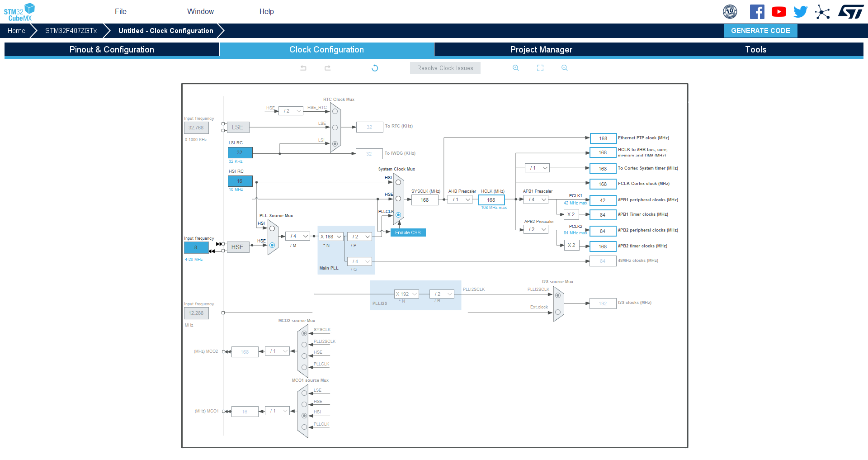The height and width of the screenshot is (460, 868).
Task: Click the HCLK (MHz) value field
Action: click(x=491, y=200)
